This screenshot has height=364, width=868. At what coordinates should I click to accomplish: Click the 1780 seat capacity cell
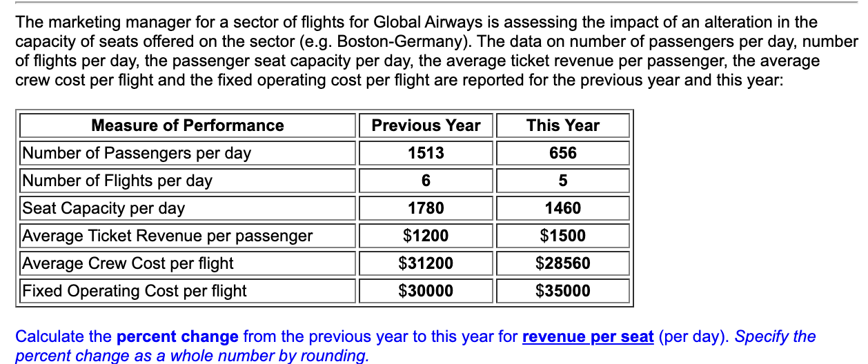coord(426,208)
